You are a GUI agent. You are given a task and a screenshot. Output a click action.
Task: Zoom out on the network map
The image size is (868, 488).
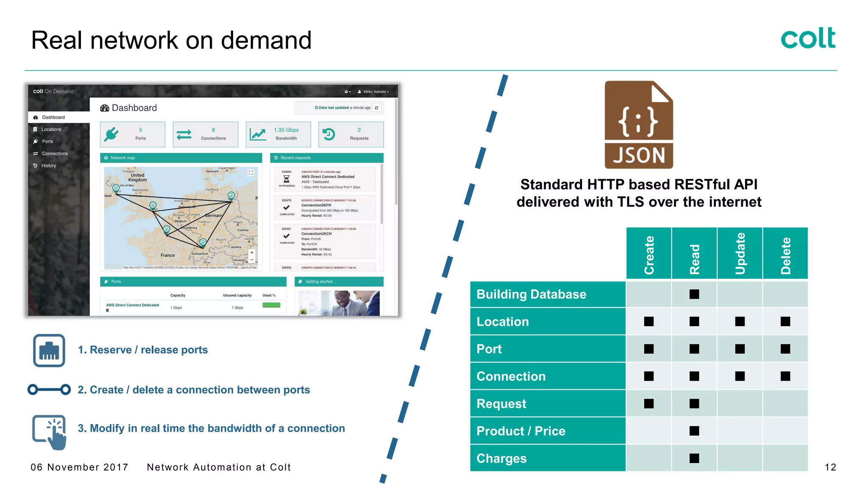click(x=252, y=260)
